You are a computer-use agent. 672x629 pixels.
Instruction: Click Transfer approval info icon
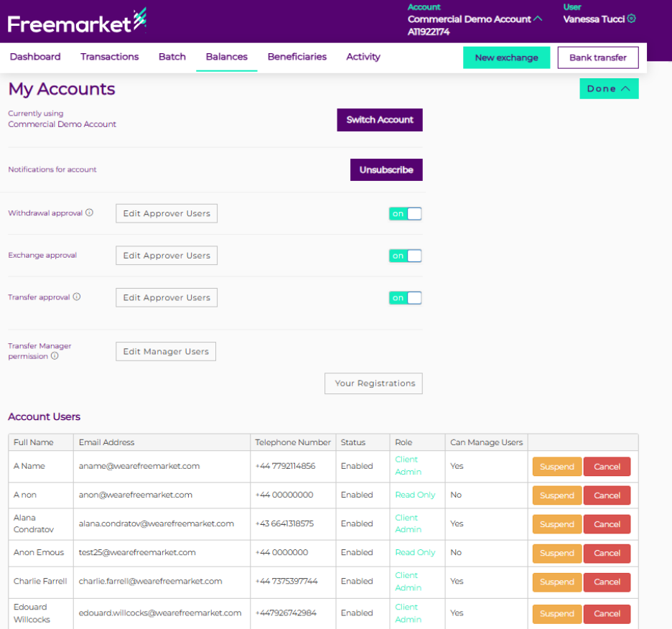coord(77,297)
